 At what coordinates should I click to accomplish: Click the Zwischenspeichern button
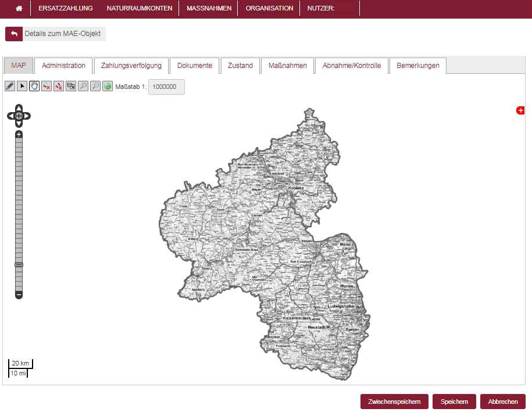point(394,402)
